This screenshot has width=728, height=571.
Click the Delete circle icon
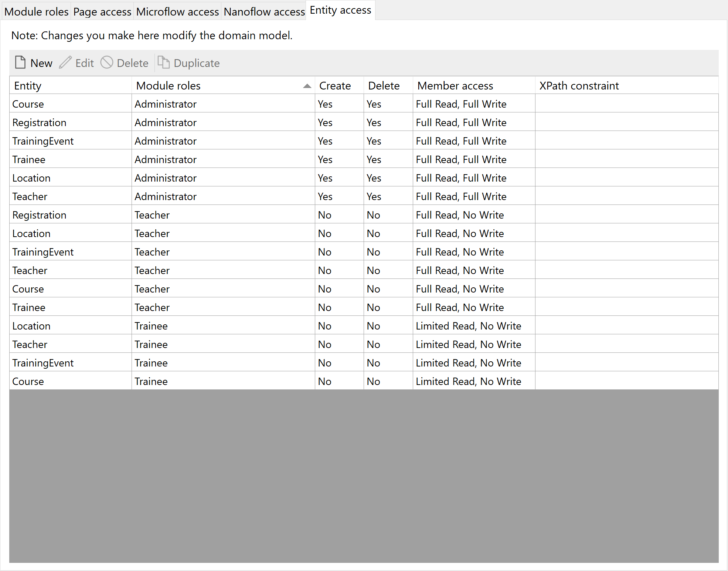coord(107,62)
